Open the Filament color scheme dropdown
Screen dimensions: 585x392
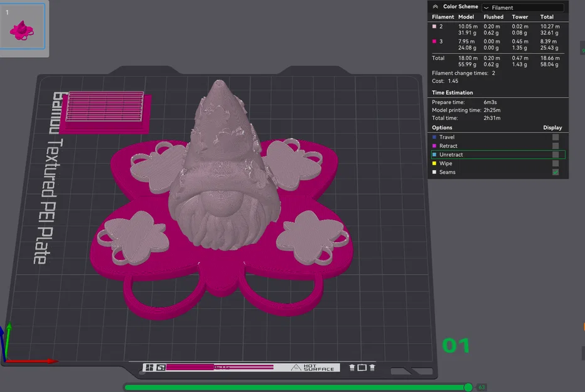(522, 8)
